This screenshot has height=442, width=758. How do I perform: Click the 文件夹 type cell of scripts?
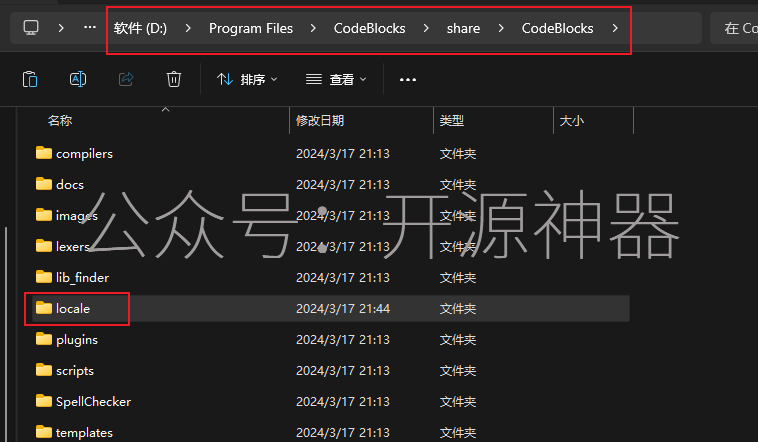458,370
